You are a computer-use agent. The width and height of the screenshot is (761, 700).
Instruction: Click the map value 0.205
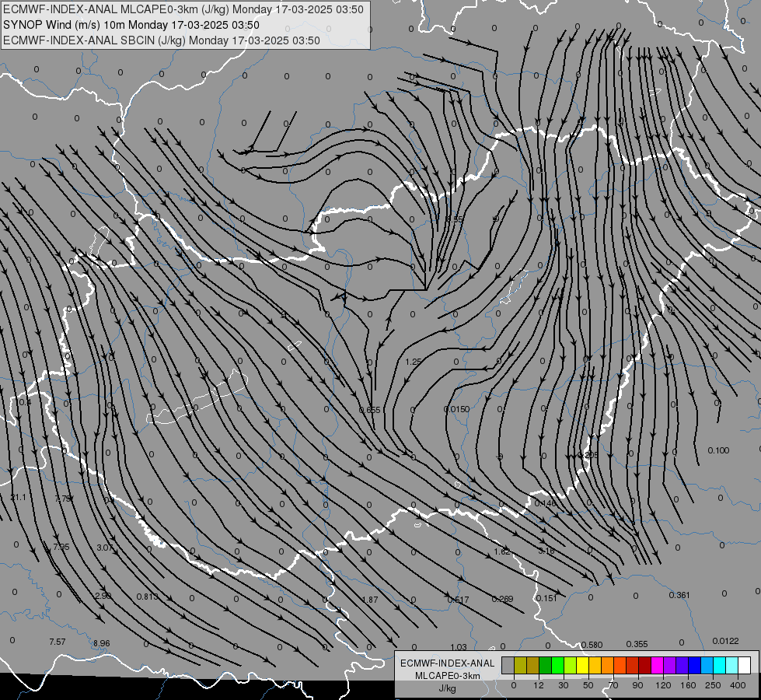click(588, 455)
